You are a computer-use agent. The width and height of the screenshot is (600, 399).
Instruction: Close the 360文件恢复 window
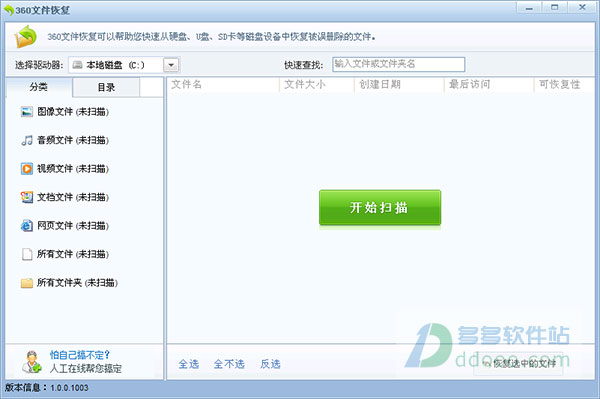point(582,8)
